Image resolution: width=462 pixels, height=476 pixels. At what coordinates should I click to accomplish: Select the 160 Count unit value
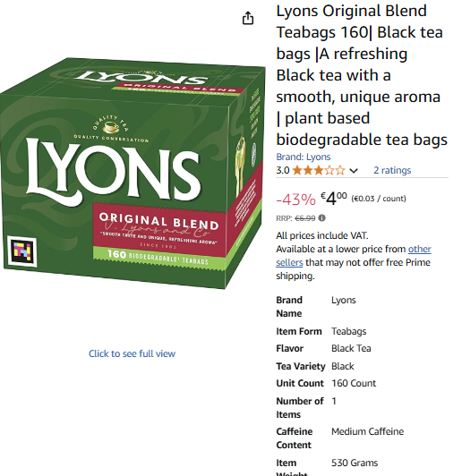354,384
